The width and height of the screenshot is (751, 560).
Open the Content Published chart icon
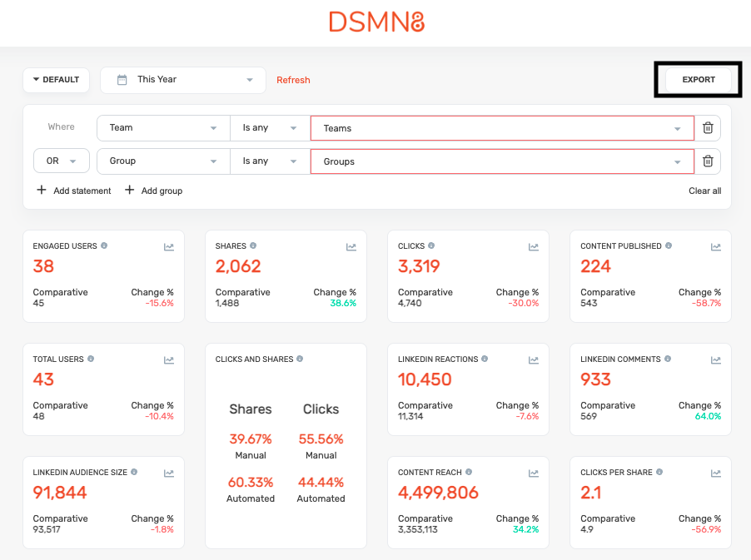[x=716, y=246]
